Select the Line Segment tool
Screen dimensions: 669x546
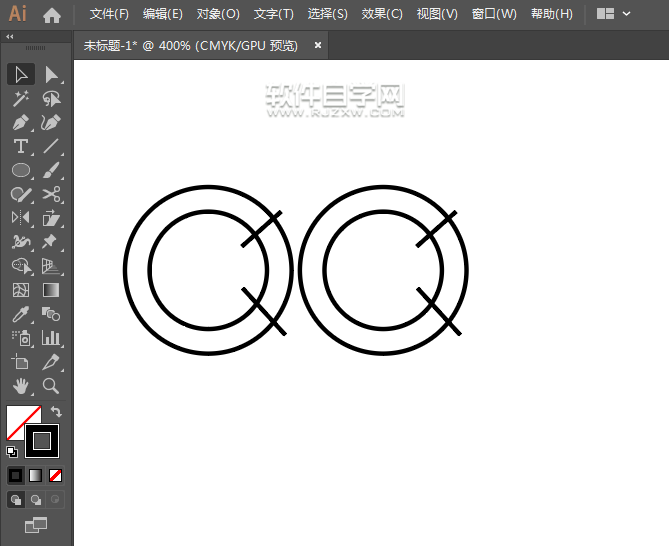[51, 146]
